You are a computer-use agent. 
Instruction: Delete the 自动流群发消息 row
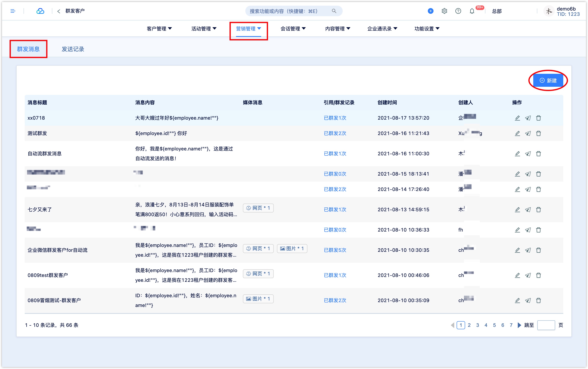click(539, 153)
